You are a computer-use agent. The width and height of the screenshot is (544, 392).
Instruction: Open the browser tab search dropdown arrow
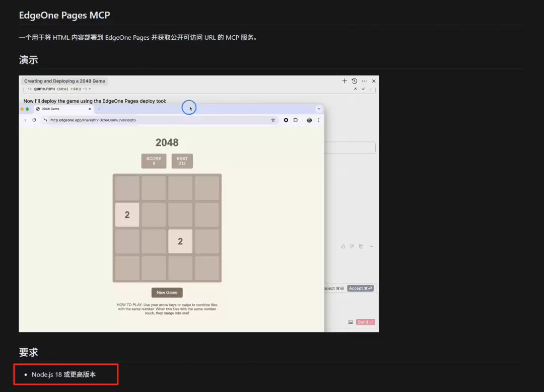coord(319,109)
